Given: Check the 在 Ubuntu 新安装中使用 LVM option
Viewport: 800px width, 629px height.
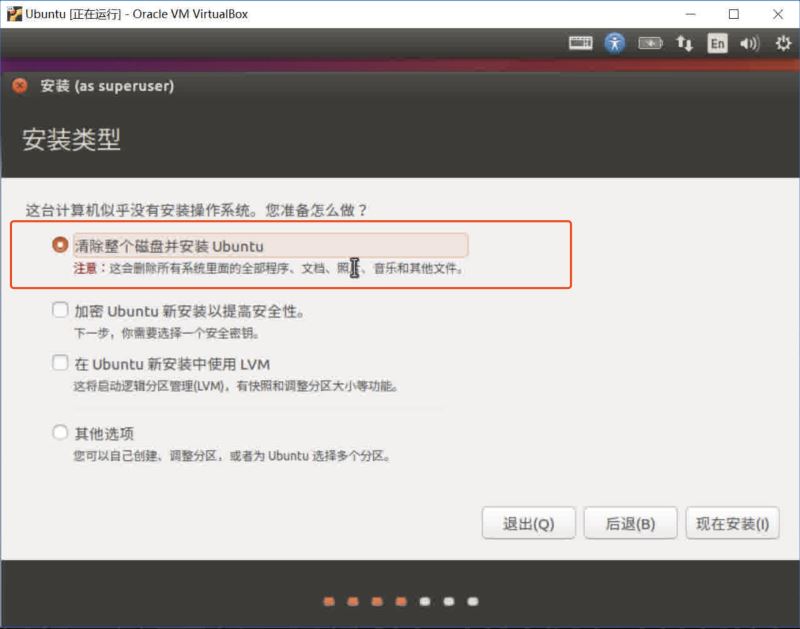Looking at the screenshot, I should [x=60, y=364].
